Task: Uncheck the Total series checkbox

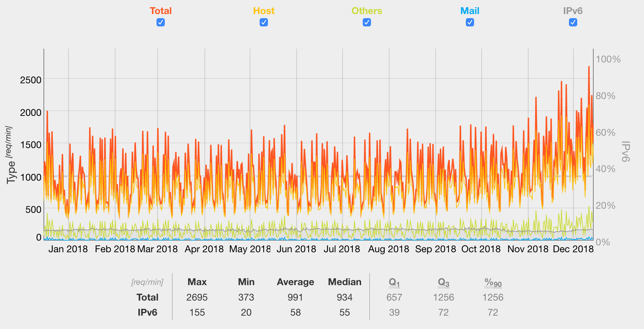Action: [x=161, y=22]
